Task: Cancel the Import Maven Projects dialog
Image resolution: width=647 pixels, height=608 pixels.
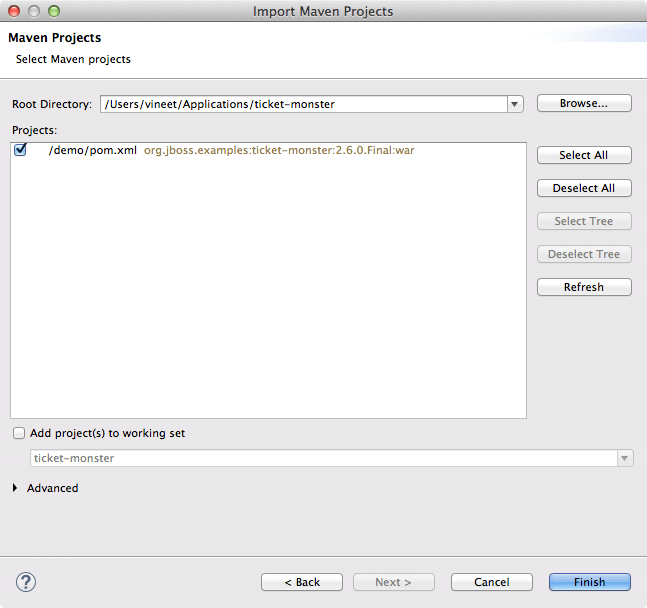Action: click(491, 582)
